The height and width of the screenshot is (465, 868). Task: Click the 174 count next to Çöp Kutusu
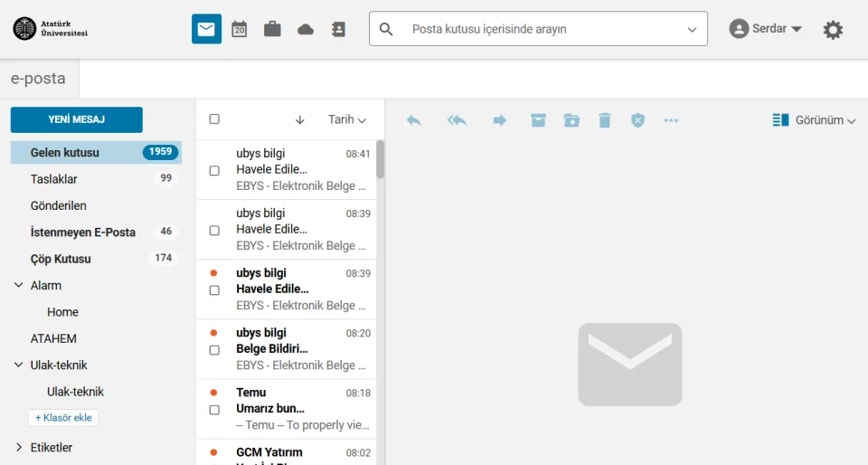click(x=164, y=258)
